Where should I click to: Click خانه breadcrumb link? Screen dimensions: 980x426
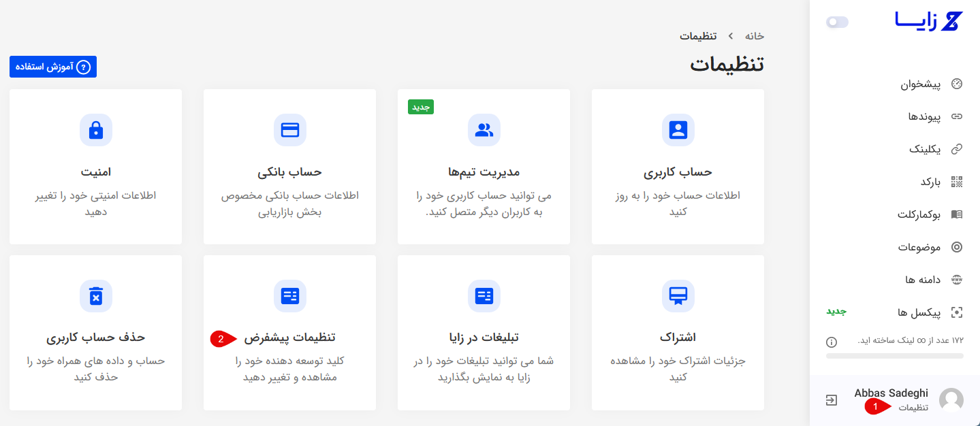754,36
